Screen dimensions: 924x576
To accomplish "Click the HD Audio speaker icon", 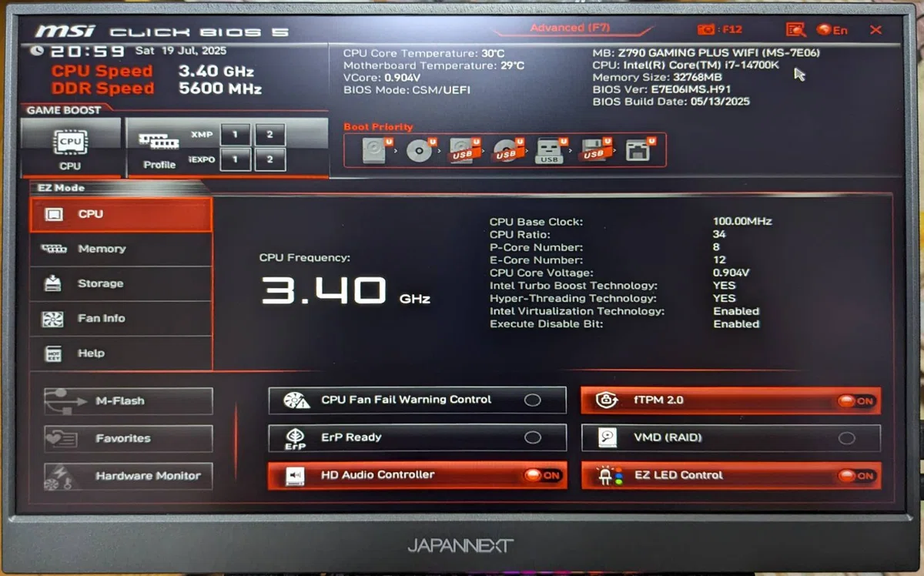I will click(295, 475).
